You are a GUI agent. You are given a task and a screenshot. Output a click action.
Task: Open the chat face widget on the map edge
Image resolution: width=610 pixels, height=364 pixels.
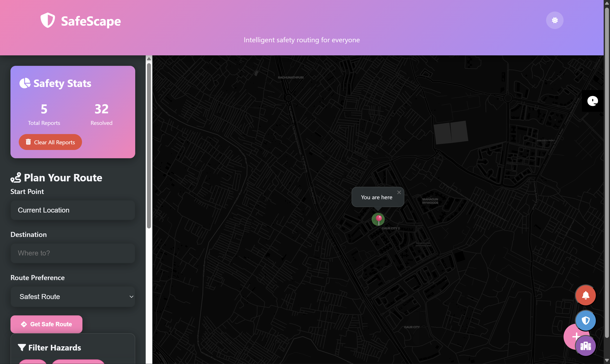(592, 101)
